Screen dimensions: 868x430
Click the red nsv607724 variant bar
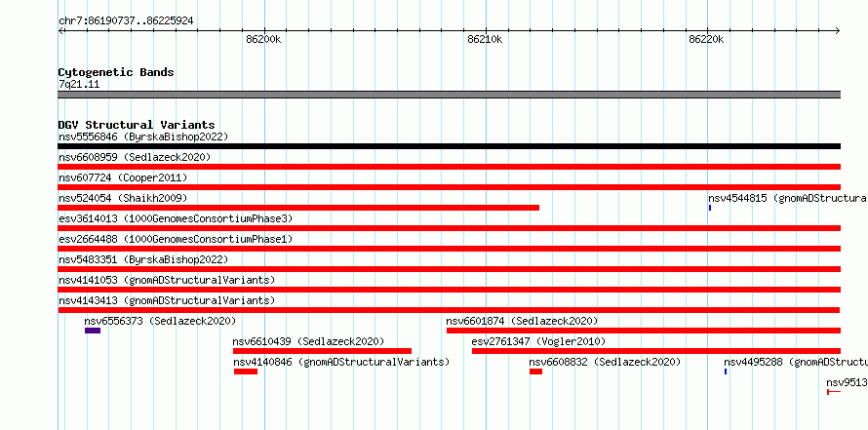(449, 187)
